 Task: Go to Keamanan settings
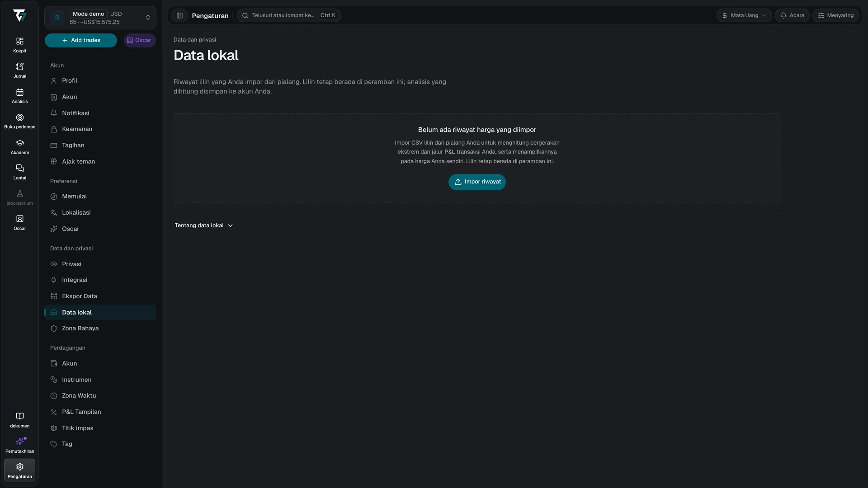100,129
